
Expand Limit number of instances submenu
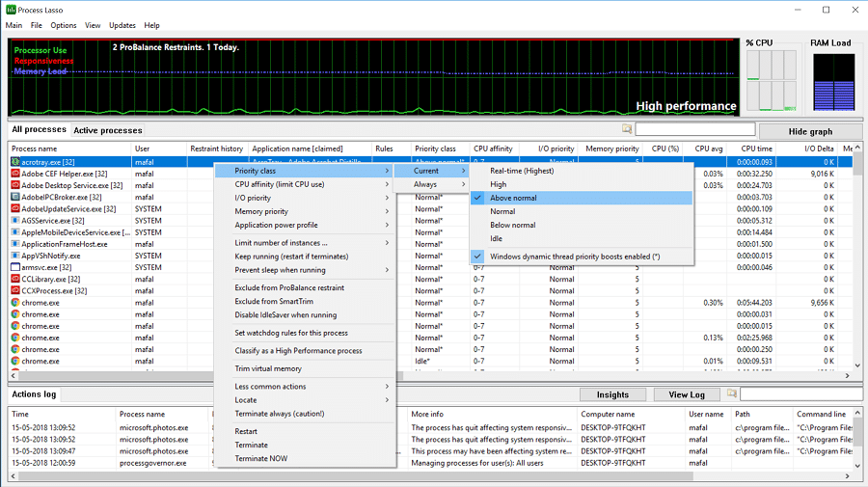[305, 242]
